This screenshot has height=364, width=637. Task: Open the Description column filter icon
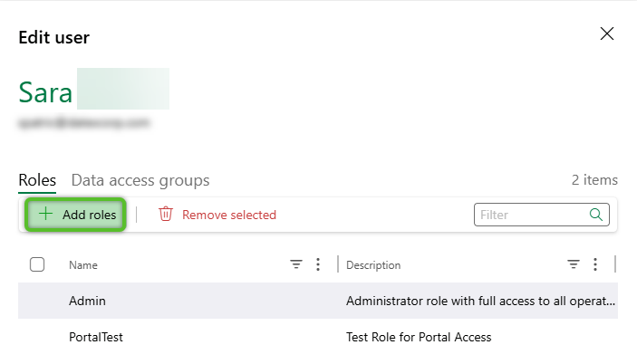coord(574,264)
